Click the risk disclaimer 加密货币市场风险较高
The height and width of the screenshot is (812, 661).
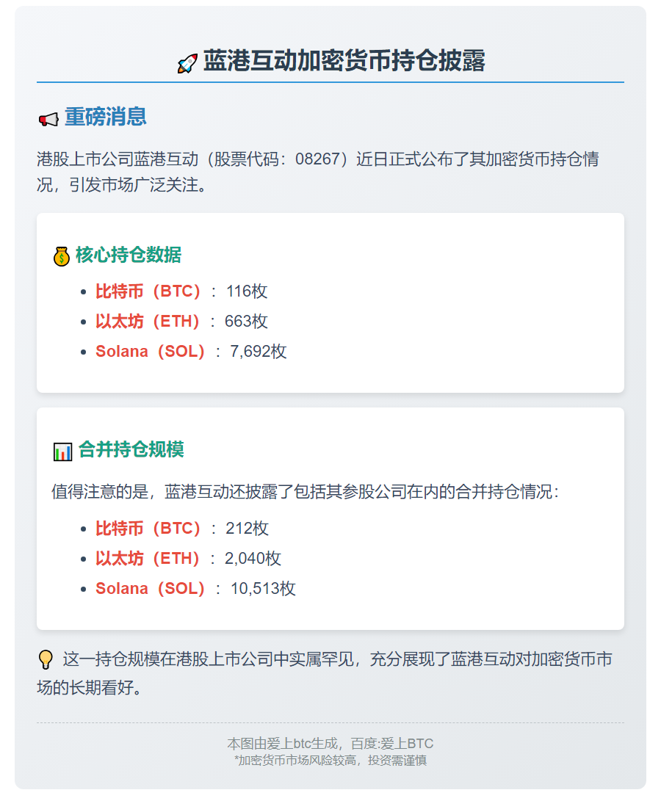tap(330, 760)
